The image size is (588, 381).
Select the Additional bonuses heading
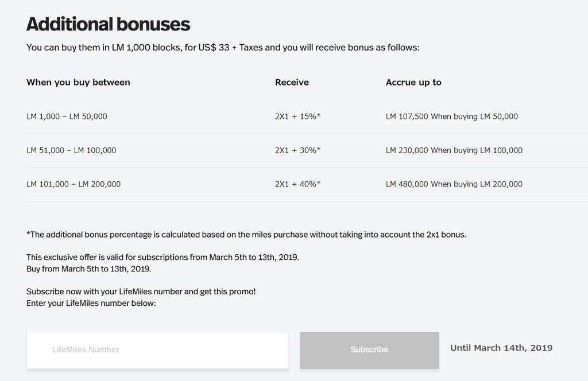coord(108,24)
